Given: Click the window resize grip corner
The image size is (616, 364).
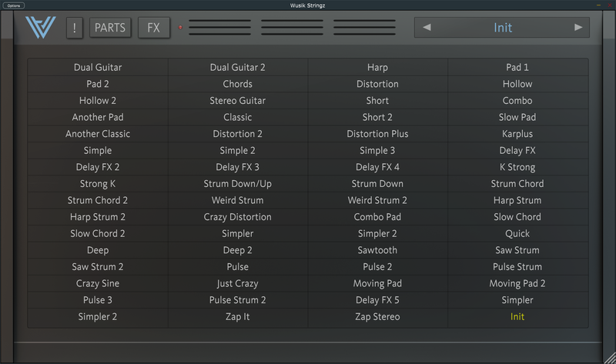Looking at the screenshot, I should [610, 358].
